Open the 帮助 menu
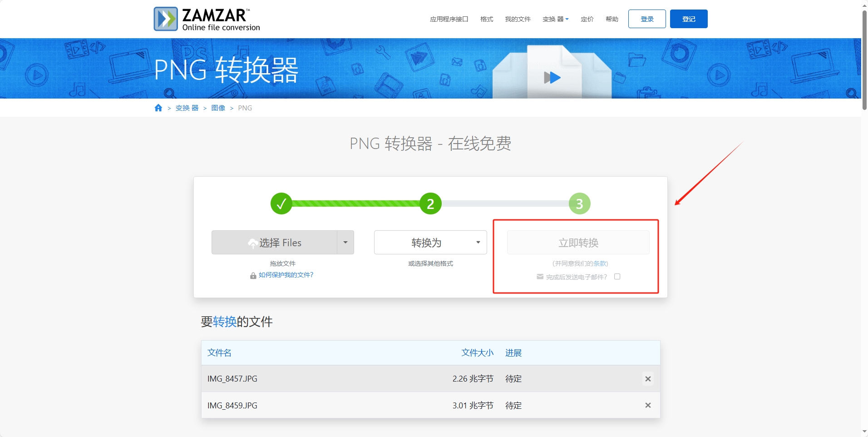This screenshot has width=868, height=437. (x=611, y=19)
